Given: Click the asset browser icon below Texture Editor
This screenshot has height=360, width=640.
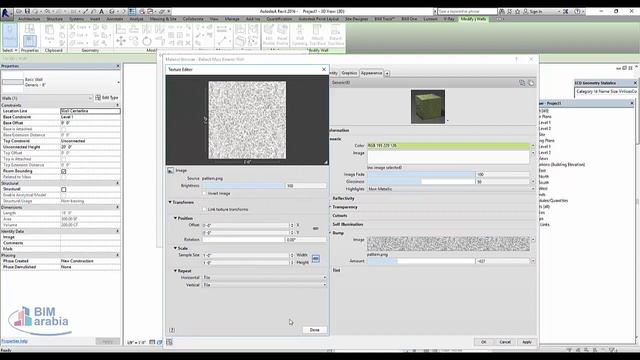Looking at the screenshot, I should pos(169,342).
